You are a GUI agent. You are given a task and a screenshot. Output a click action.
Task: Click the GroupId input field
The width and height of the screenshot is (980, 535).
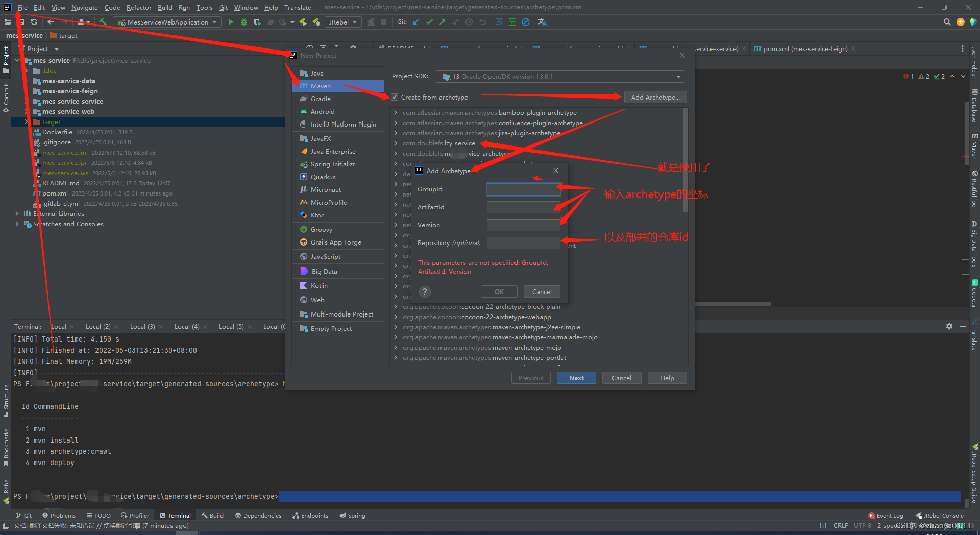[x=524, y=189]
